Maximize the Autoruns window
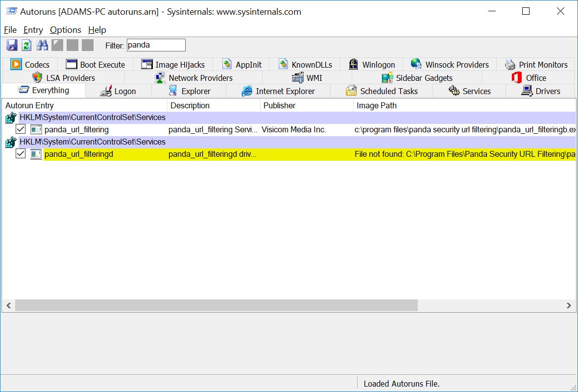578x392 pixels. pos(526,11)
